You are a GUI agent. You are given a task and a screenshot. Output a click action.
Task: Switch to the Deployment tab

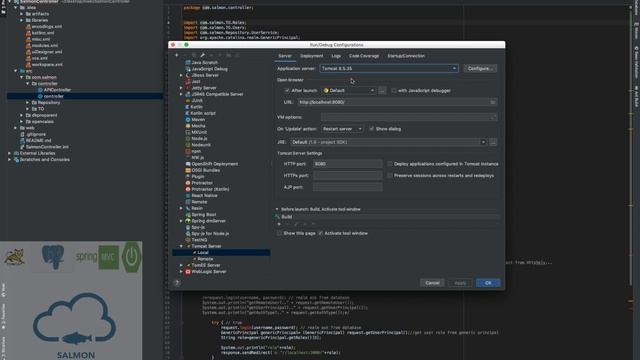[311, 56]
